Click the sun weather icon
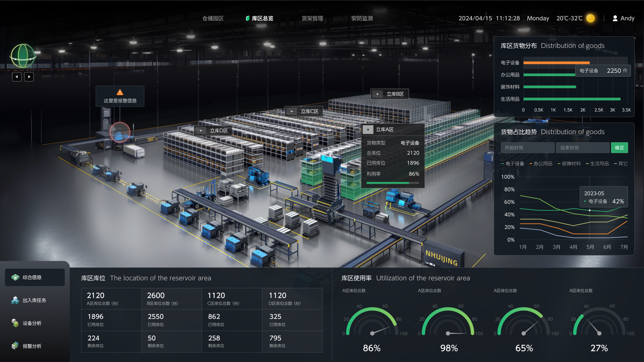This screenshot has height=362, width=644. 591,18
